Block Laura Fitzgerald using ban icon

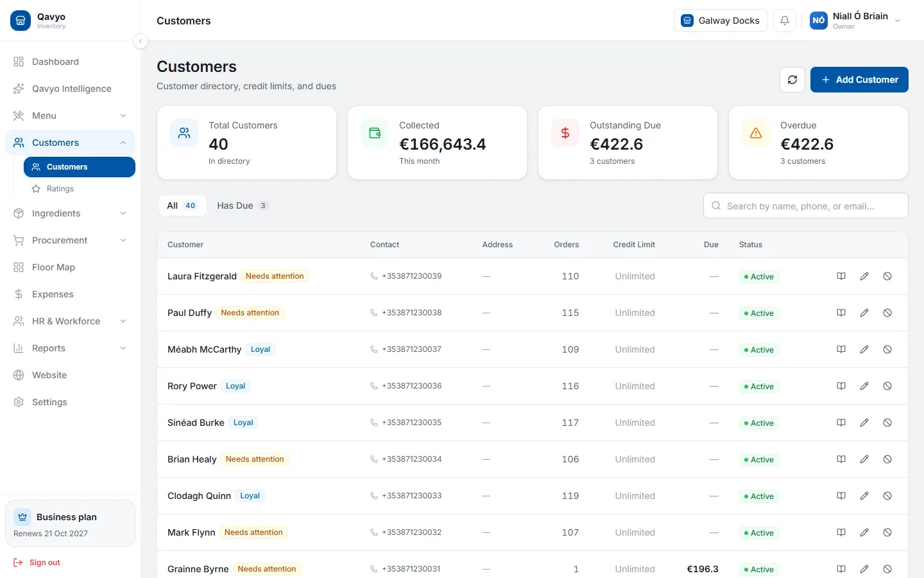click(887, 276)
